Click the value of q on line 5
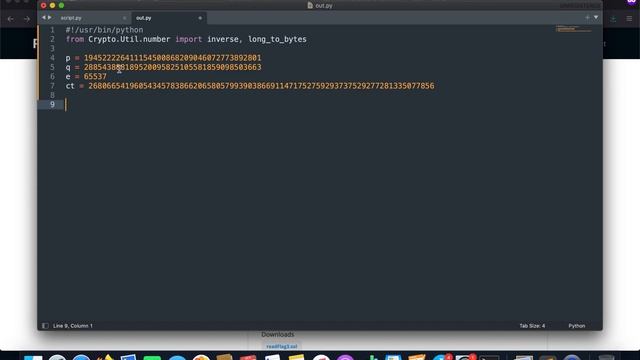The height and width of the screenshot is (360, 640). point(173,67)
